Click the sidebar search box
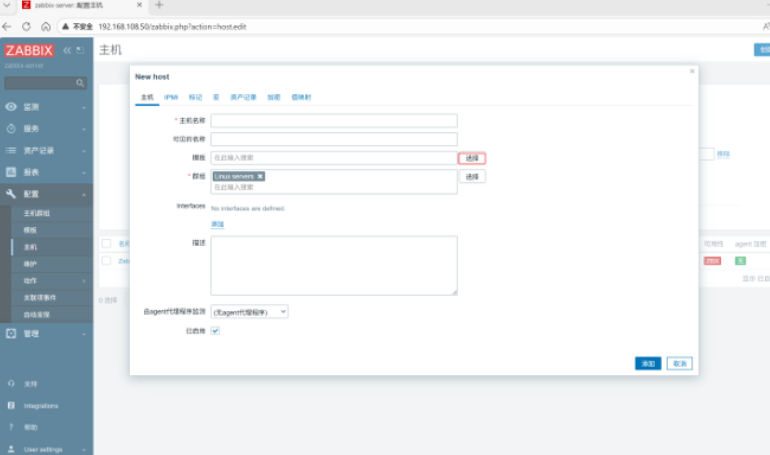 pos(45,83)
